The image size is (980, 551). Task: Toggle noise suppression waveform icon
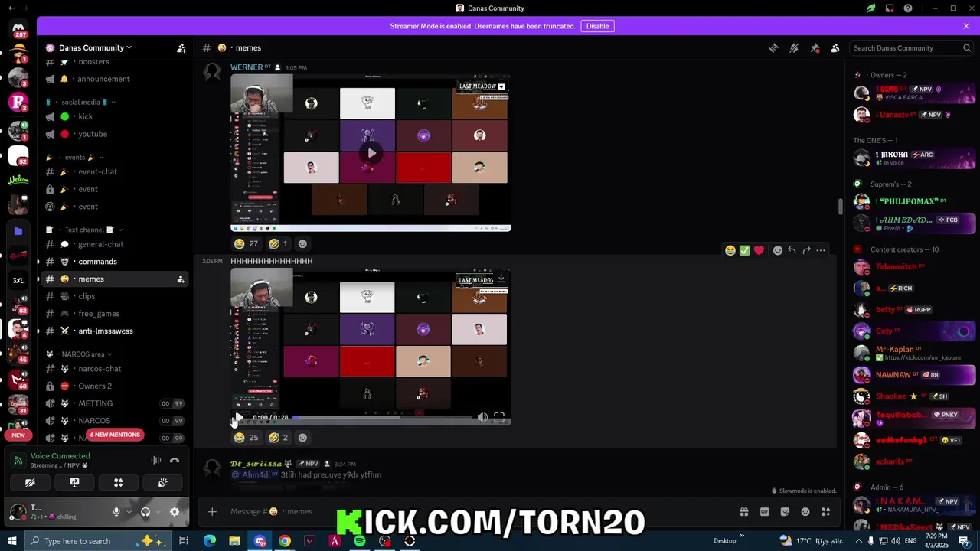point(156,460)
